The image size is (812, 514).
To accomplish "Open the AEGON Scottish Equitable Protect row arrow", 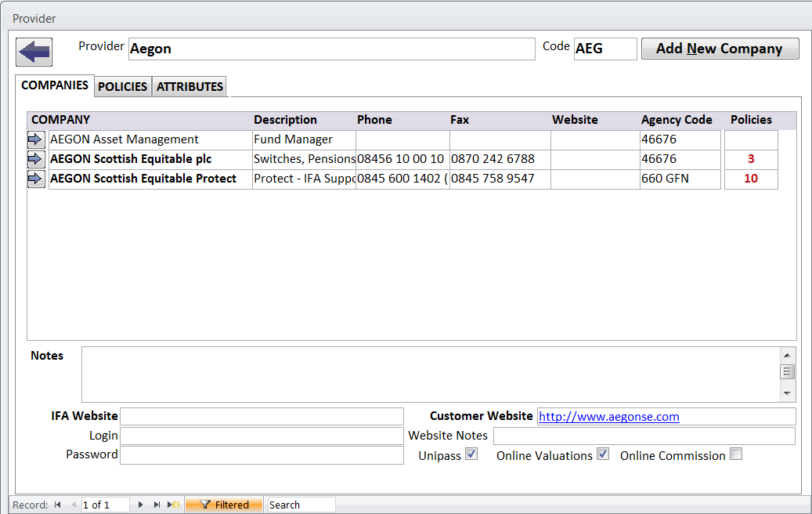I will [x=36, y=179].
